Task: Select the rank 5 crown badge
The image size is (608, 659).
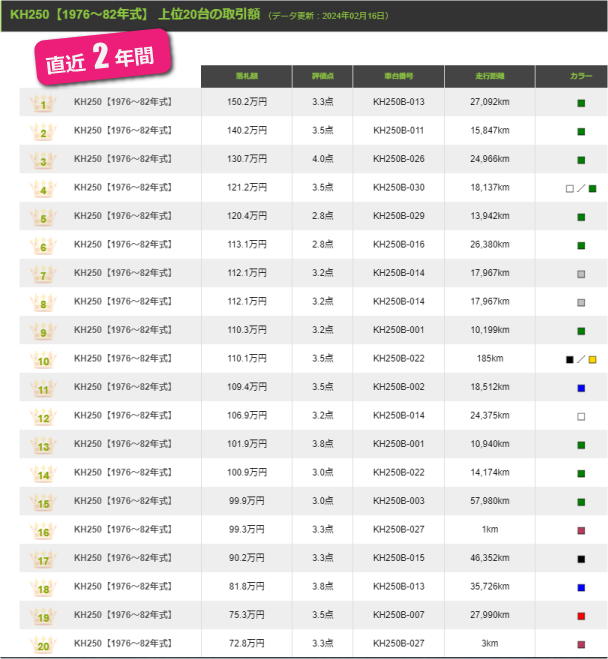Action: pyautogui.click(x=44, y=217)
